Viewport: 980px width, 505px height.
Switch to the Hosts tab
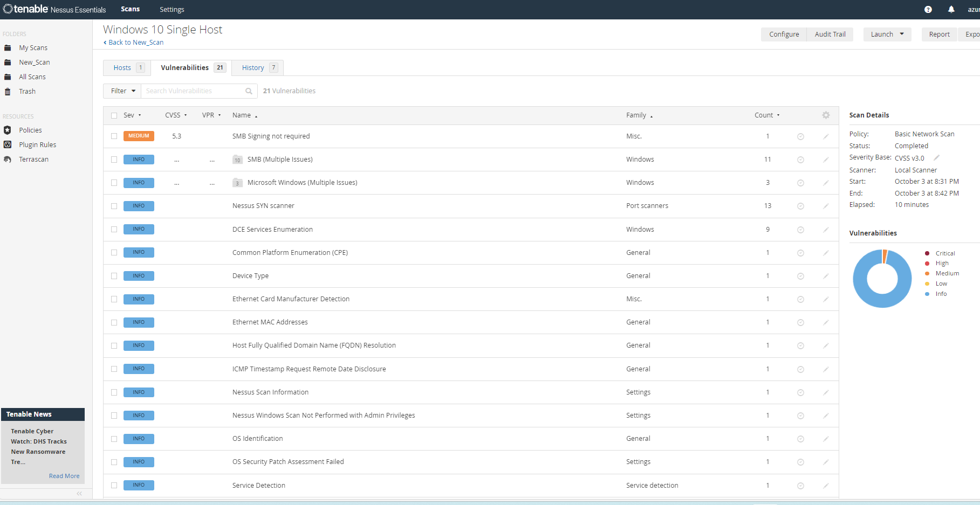(127, 67)
